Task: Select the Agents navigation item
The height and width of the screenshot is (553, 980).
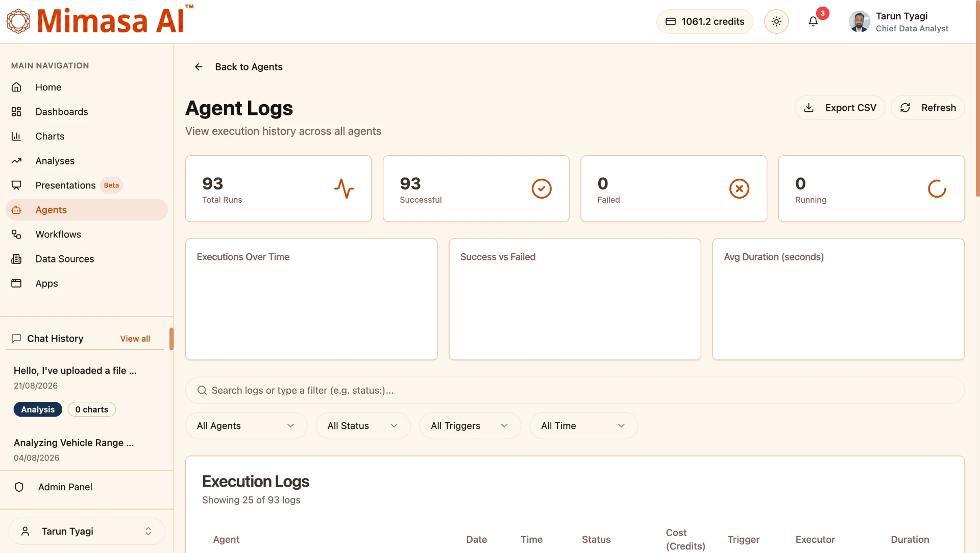Action: click(x=87, y=210)
